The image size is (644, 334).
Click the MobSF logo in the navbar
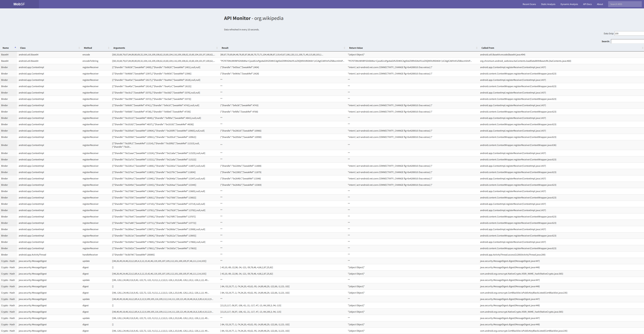(19, 4)
